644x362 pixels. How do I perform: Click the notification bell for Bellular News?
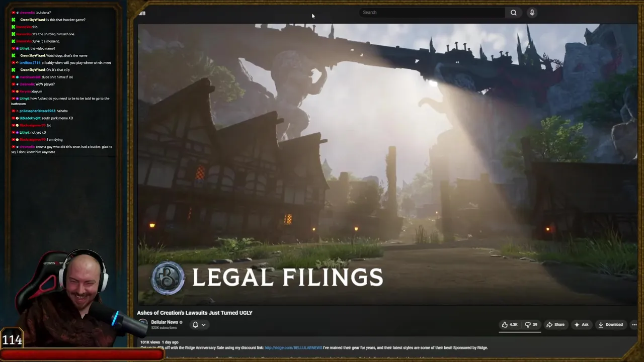(195, 325)
